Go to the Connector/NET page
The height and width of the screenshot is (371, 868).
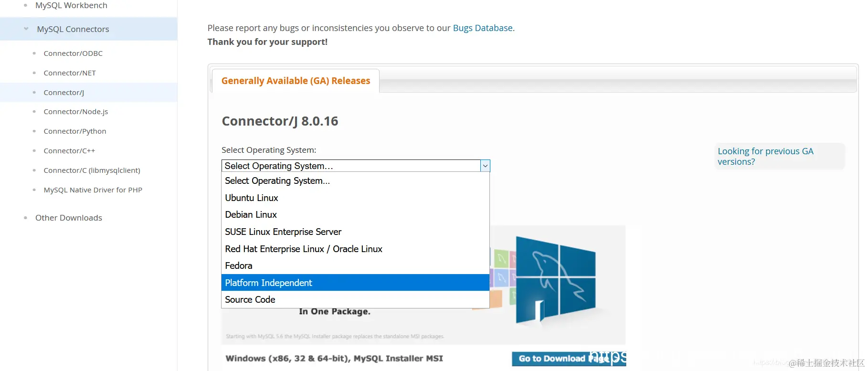pos(70,73)
